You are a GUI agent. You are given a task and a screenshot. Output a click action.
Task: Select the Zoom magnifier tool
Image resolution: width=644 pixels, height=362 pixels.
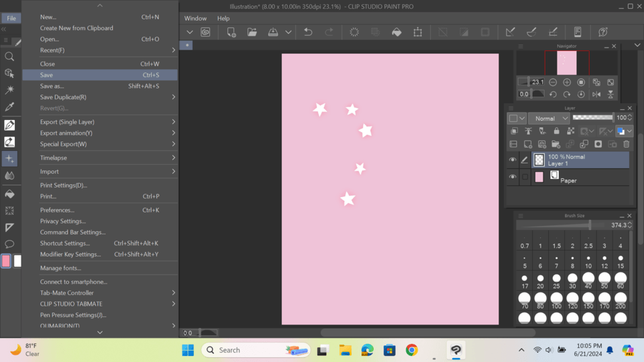tap(9, 57)
